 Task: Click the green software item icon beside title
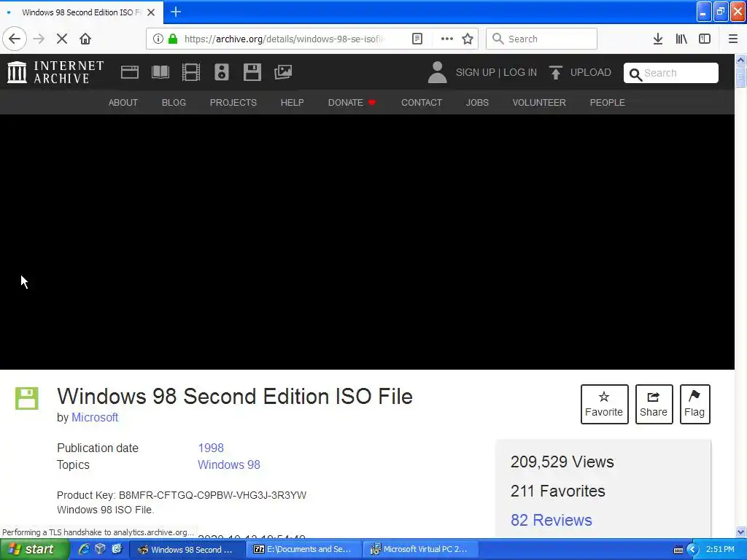(27, 399)
